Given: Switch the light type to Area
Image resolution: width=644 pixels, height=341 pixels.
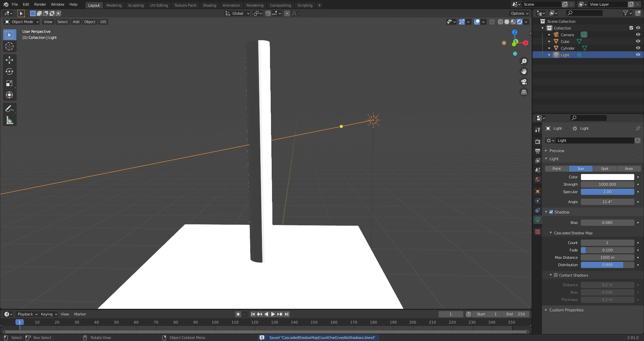Looking at the screenshot, I should [x=629, y=169].
